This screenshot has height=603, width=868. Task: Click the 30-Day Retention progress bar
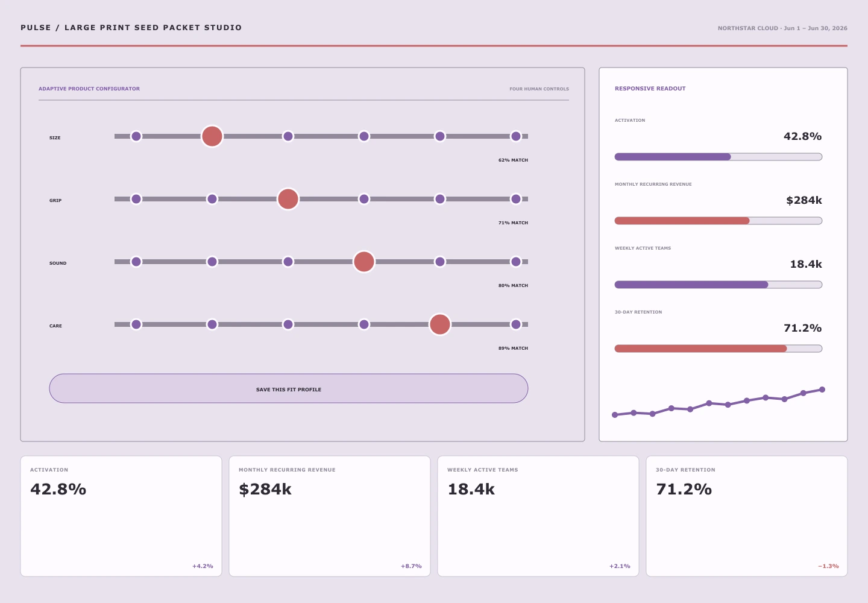[719, 349]
